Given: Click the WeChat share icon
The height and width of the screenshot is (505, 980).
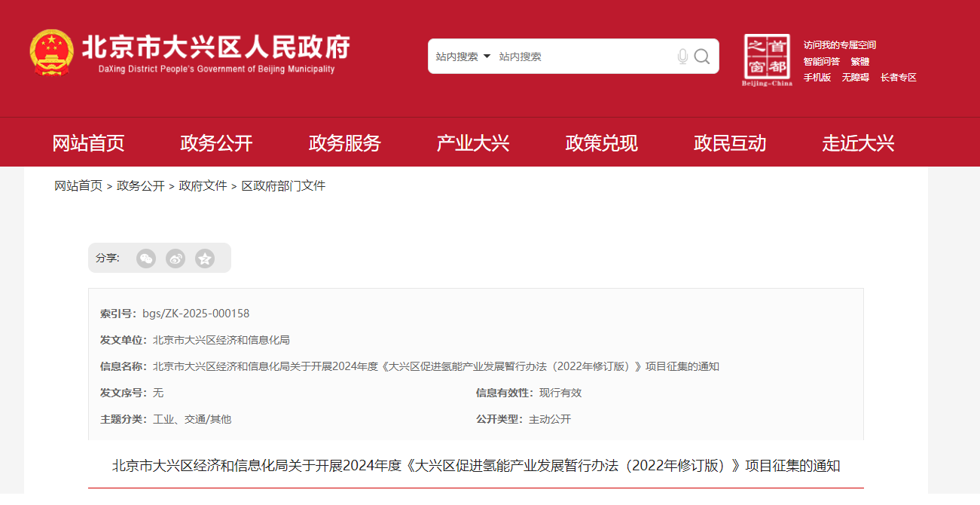Looking at the screenshot, I should click(x=146, y=259).
